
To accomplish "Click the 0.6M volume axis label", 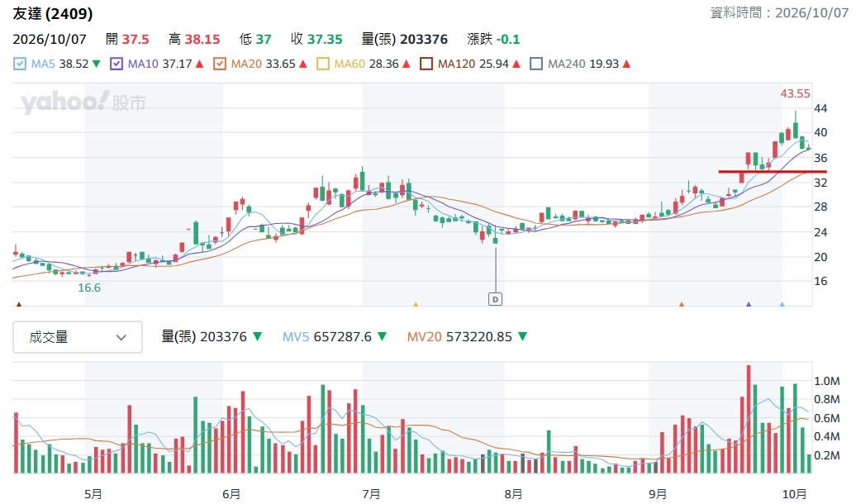I will pos(826,418).
